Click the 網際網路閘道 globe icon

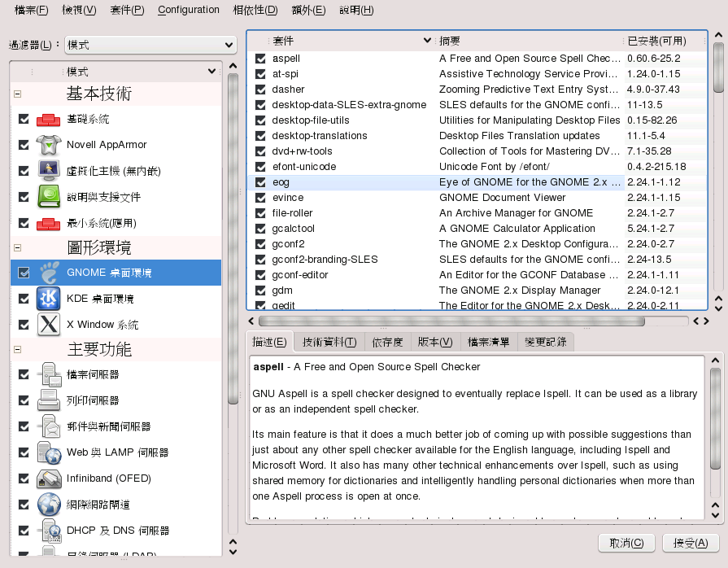[x=50, y=505]
